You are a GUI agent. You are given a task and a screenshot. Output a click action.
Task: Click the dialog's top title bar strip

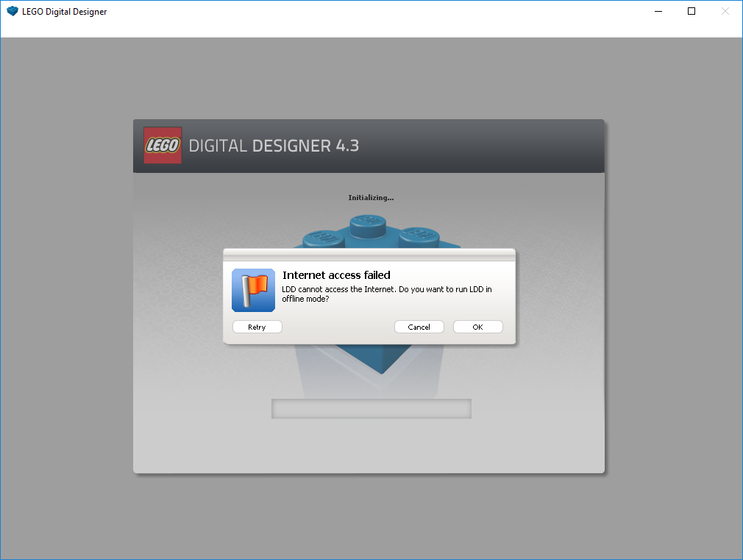point(369,255)
